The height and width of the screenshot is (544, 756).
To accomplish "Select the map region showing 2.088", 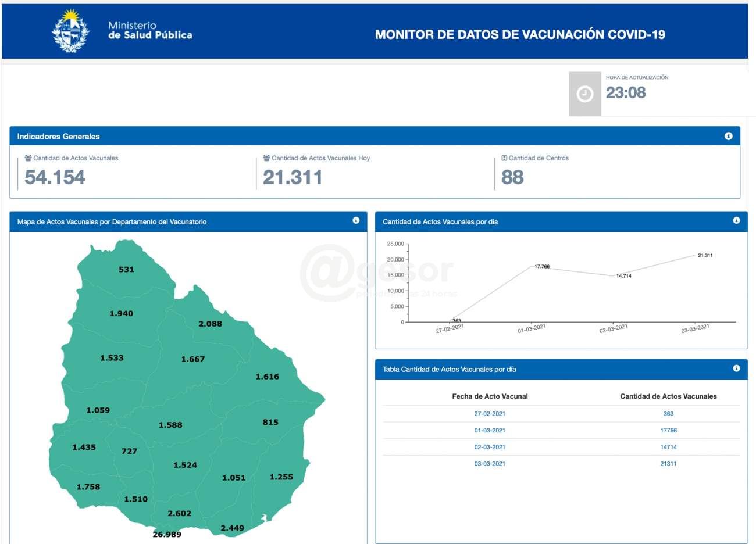I will 210,324.
